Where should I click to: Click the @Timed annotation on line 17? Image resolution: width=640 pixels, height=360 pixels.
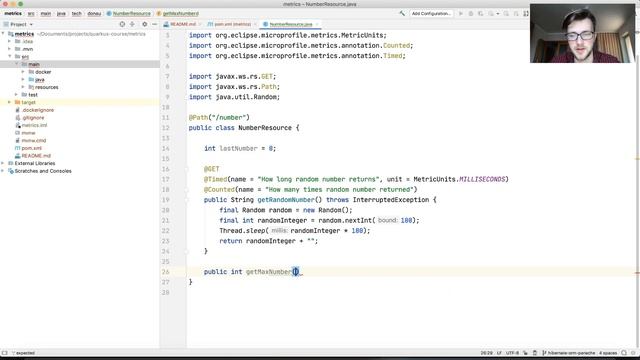click(x=216, y=179)
